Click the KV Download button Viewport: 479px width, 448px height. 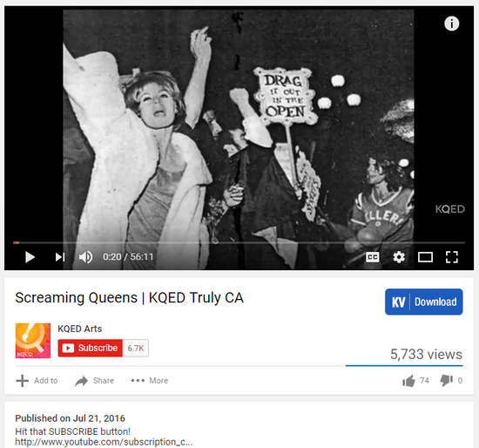424,302
